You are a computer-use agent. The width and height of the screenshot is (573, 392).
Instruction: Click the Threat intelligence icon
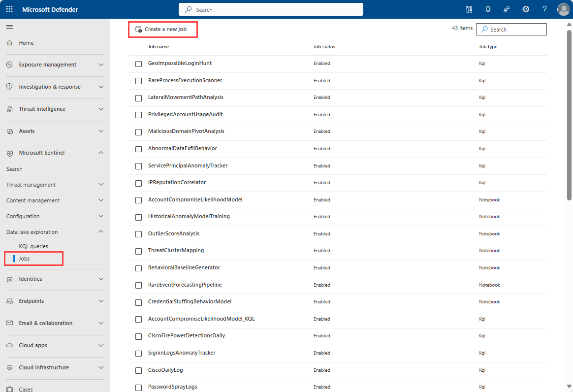pyautogui.click(x=10, y=109)
